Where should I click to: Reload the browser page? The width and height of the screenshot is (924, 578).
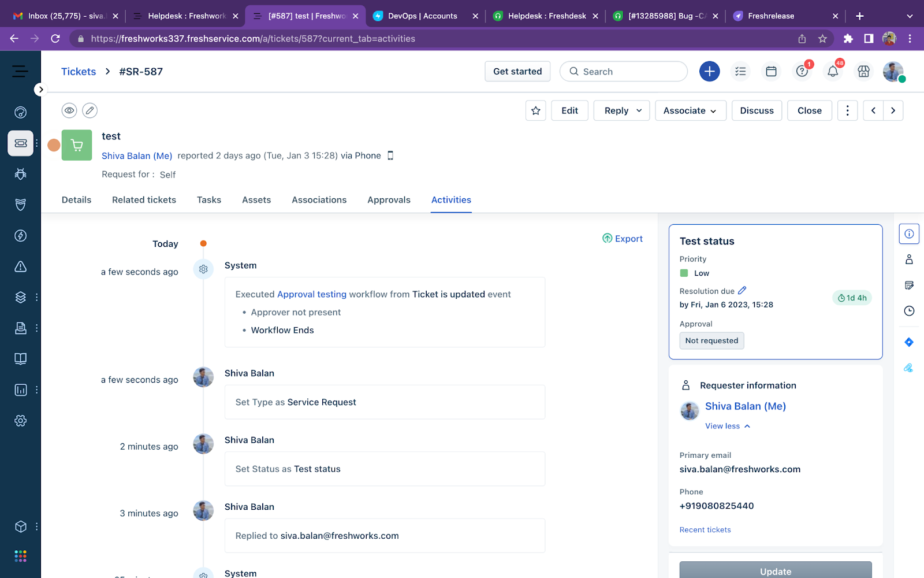tap(55, 39)
